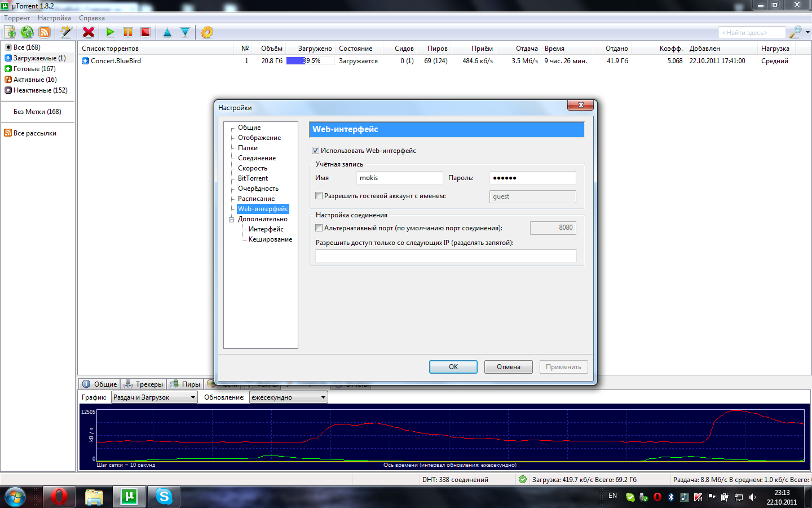Uncheck Использовать Web-интерфейс checkbox

tap(316, 151)
